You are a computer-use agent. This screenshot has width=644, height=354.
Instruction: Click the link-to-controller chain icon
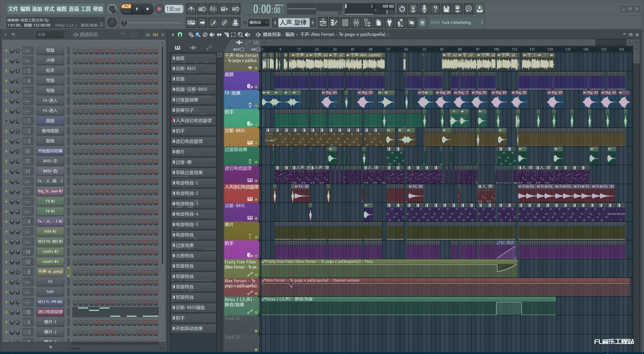coord(224,23)
